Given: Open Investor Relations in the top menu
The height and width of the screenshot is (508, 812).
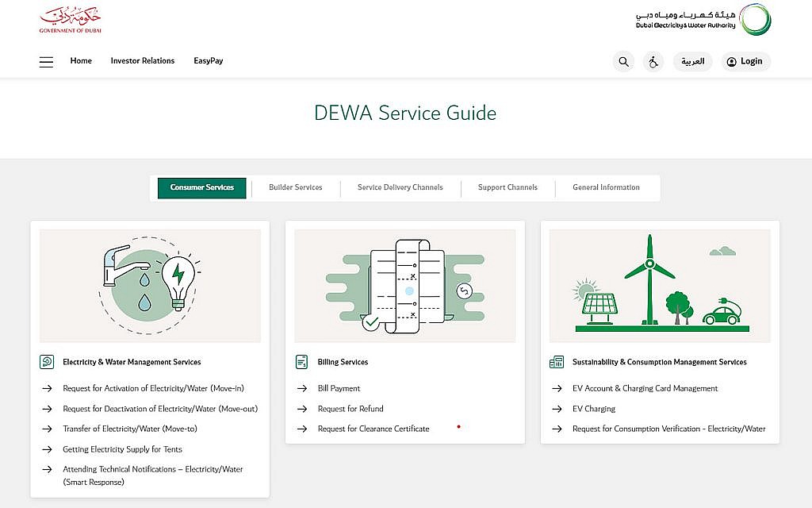Looking at the screenshot, I should click(x=143, y=60).
